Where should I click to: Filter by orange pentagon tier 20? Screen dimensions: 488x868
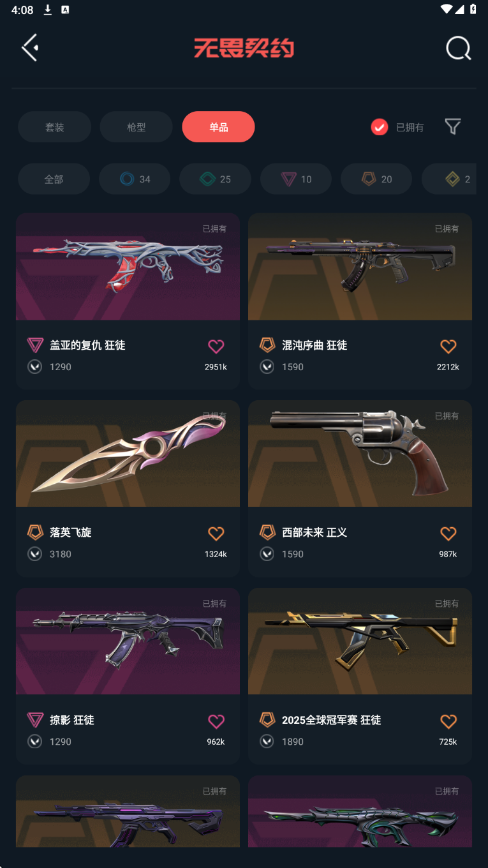point(376,179)
